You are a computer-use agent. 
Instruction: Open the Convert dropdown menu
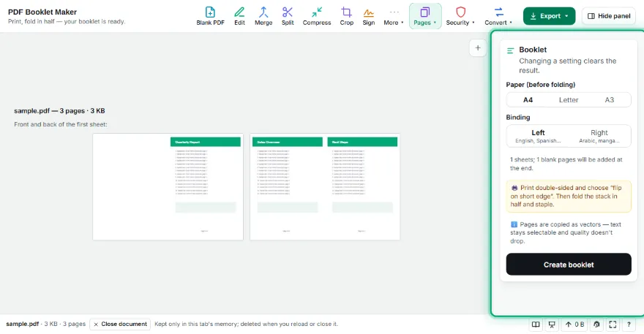(498, 16)
